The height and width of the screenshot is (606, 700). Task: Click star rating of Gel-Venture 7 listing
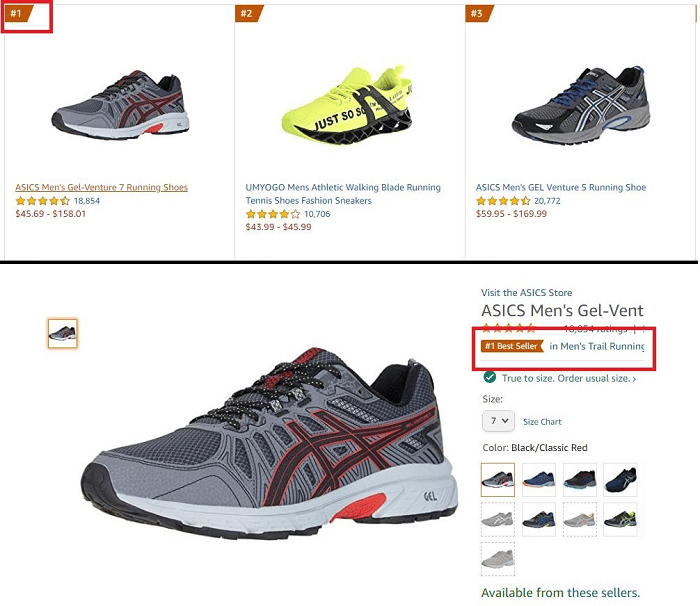pos(42,201)
